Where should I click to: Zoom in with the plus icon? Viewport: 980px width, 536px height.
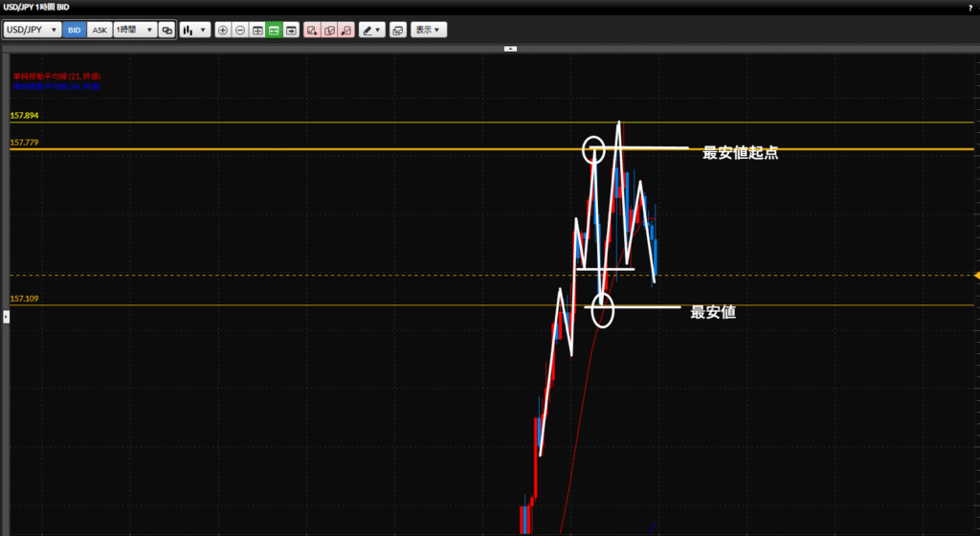click(x=223, y=30)
